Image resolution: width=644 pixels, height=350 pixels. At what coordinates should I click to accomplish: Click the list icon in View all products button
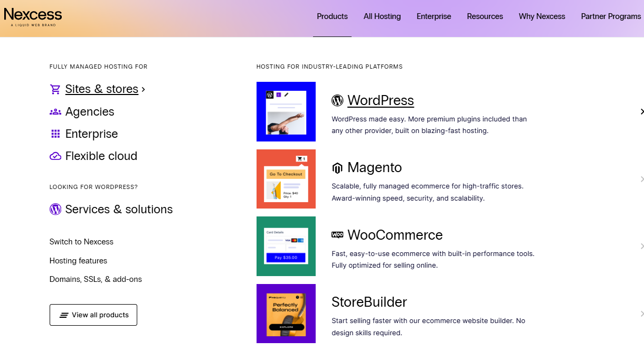(x=64, y=315)
